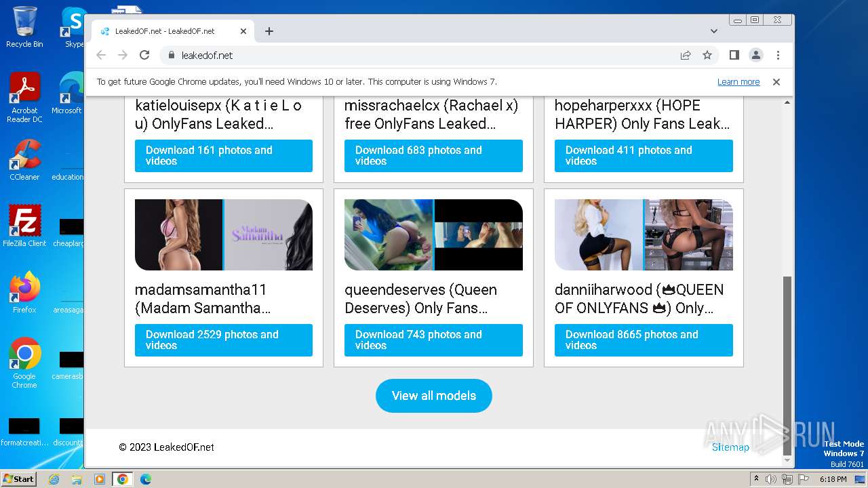The height and width of the screenshot is (488, 868).
Task: Click the forward navigation arrow
Action: (x=123, y=55)
